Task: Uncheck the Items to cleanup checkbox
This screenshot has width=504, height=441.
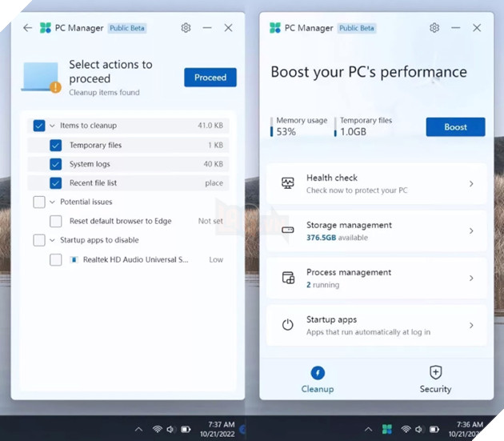Action: click(39, 126)
